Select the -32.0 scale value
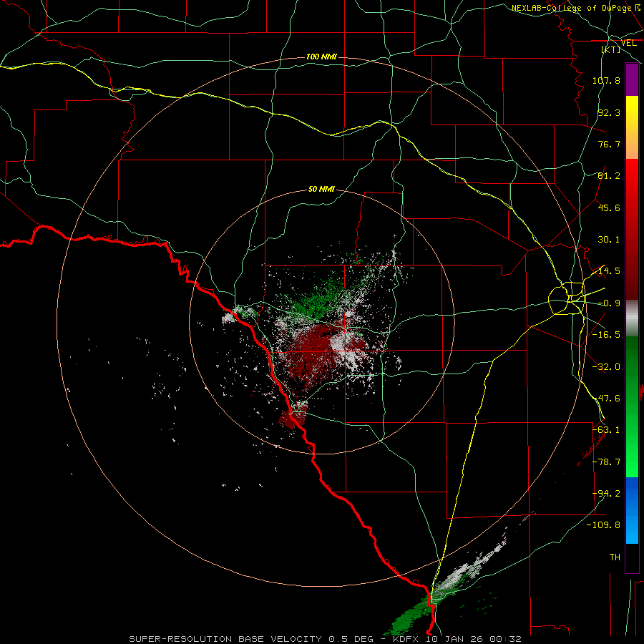The width and height of the screenshot is (644, 644). tap(606, 367)
